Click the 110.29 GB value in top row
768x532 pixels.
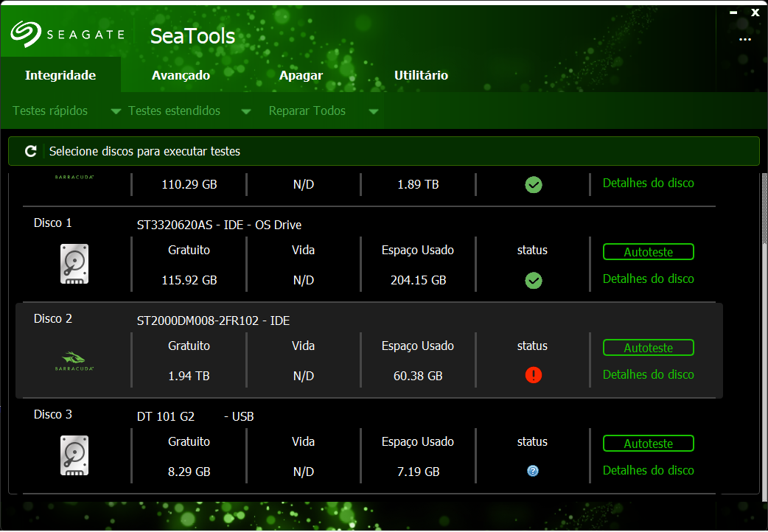(x=189, y=185)
